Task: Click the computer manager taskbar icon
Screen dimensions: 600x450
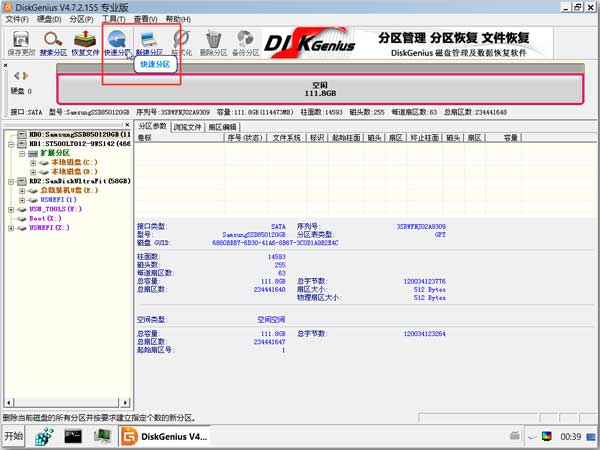Action: 102,436
